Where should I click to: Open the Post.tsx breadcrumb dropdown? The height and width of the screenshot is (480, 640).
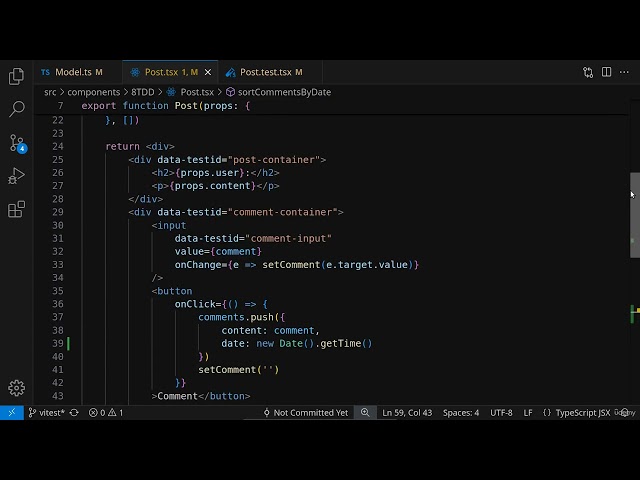click(x=197, y=92)
